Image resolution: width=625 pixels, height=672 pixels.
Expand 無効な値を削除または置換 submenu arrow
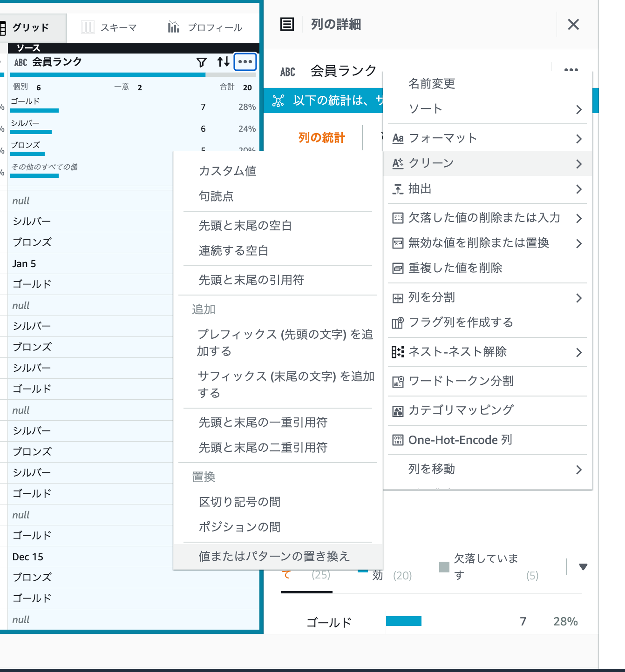[579, 243]
